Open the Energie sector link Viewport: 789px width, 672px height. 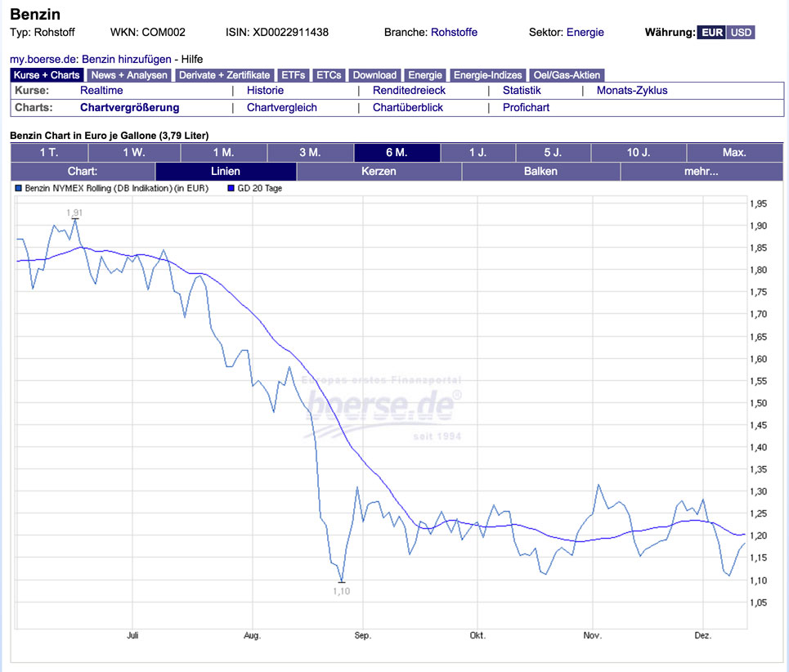point(585,32)
